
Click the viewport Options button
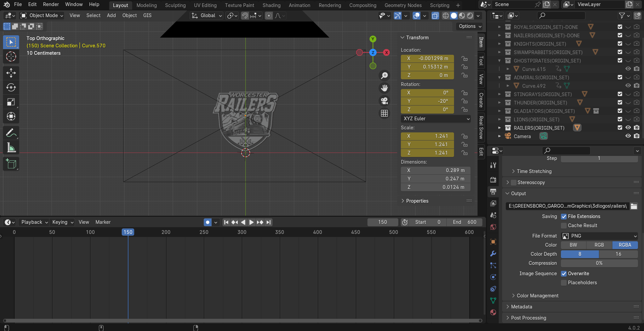click(470, 26)
